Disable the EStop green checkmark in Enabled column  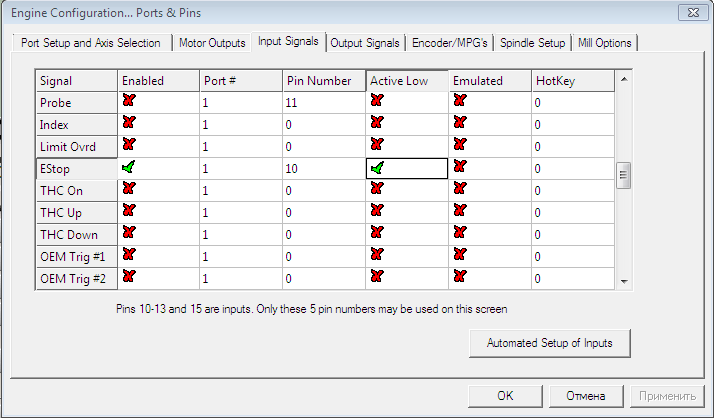(128, 168)
